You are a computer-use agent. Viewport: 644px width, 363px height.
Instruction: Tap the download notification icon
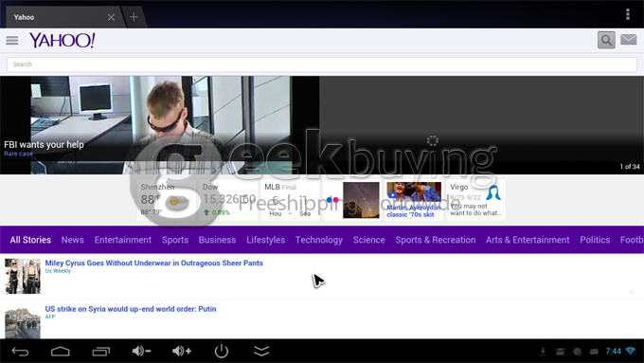tap(543, 352)
